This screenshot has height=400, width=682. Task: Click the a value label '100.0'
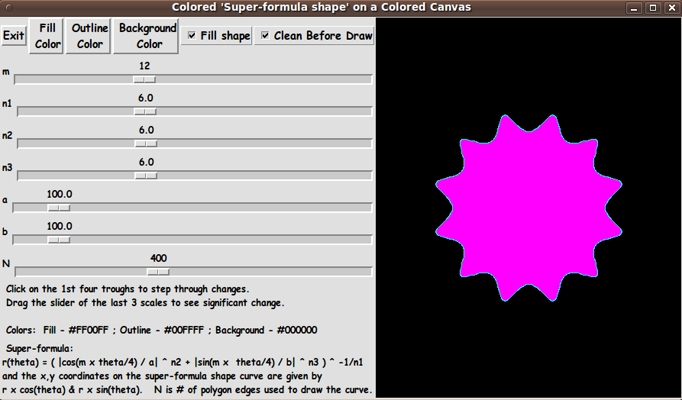tap(60, 194)
